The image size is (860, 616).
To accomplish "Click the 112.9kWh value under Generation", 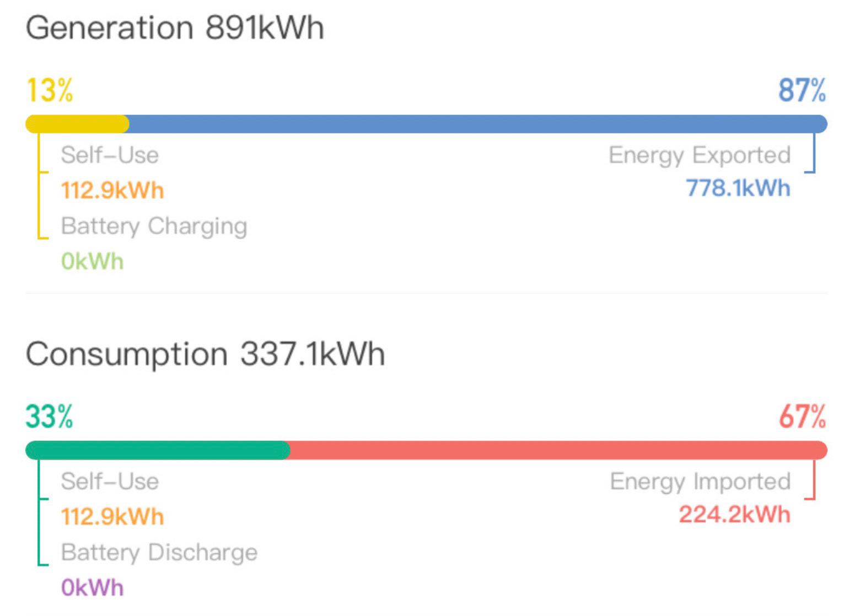I will point(112,191).
